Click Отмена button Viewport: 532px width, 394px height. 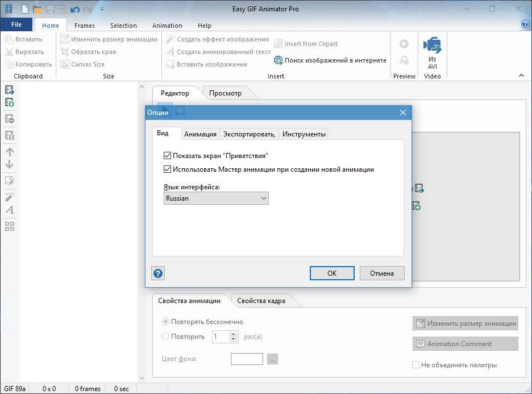pos(382,273)
